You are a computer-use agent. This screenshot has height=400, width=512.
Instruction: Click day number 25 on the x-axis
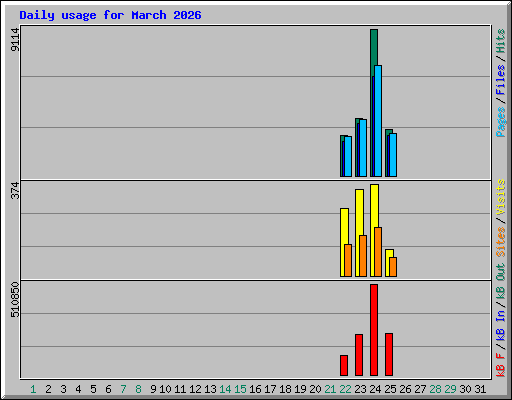pyautogui.click(x=390, y=389)
